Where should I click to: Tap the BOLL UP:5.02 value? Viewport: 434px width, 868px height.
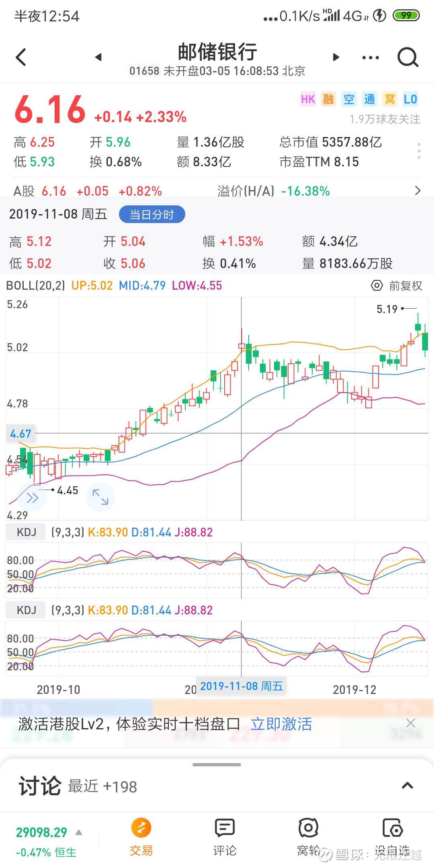coord(92,286)
